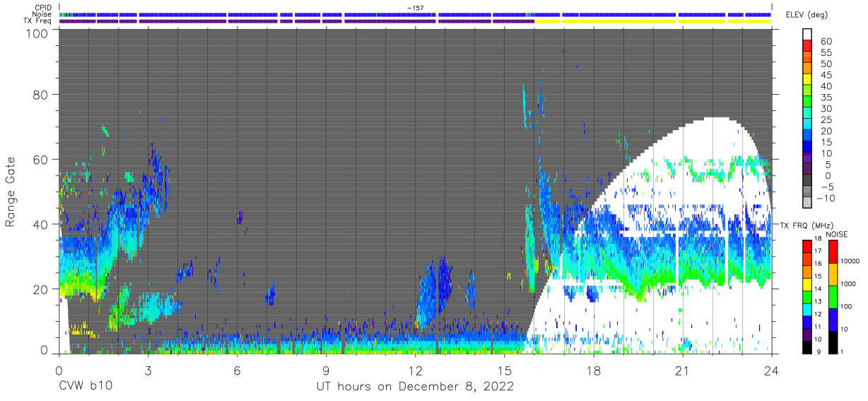Click the x-axis tick label '9'
This screenshot has width=868, height=401.
[326, 370]
